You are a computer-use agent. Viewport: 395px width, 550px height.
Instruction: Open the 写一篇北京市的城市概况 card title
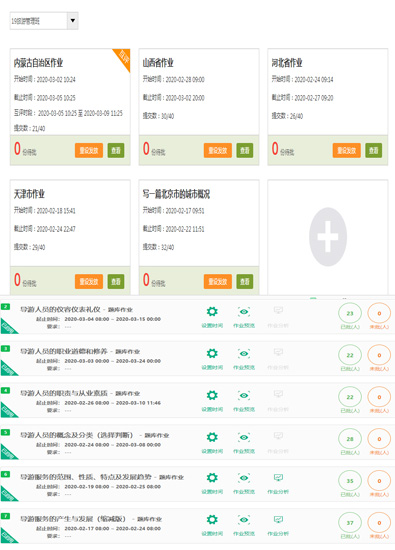point(176,194)
